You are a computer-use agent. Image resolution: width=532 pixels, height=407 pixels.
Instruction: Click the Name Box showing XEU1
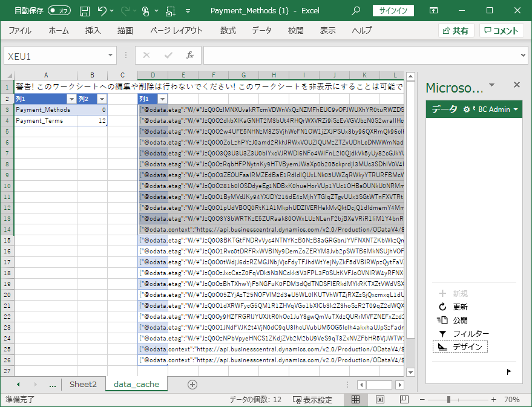56,56
